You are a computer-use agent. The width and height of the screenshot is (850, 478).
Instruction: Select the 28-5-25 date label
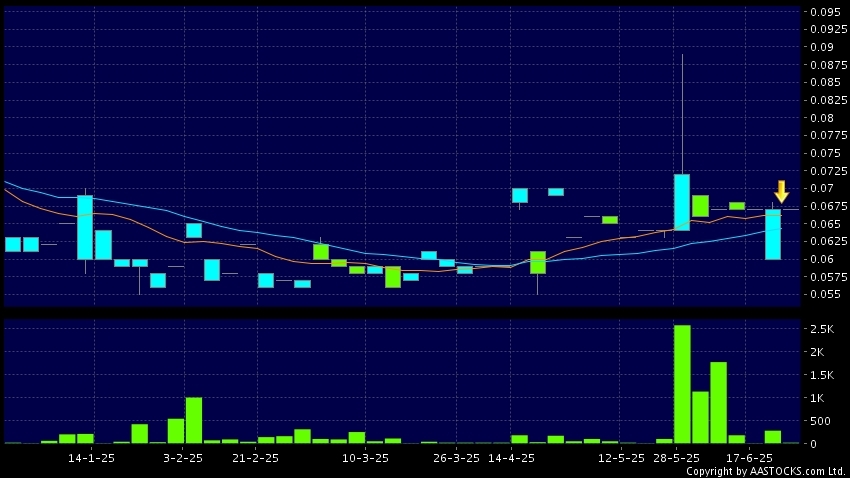click(677, 458)
